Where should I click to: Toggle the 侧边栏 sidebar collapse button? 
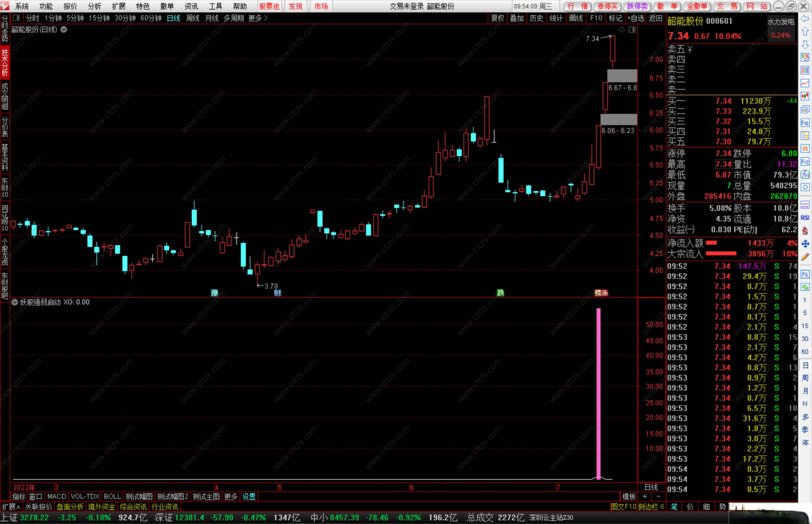[x=651, y=507]
